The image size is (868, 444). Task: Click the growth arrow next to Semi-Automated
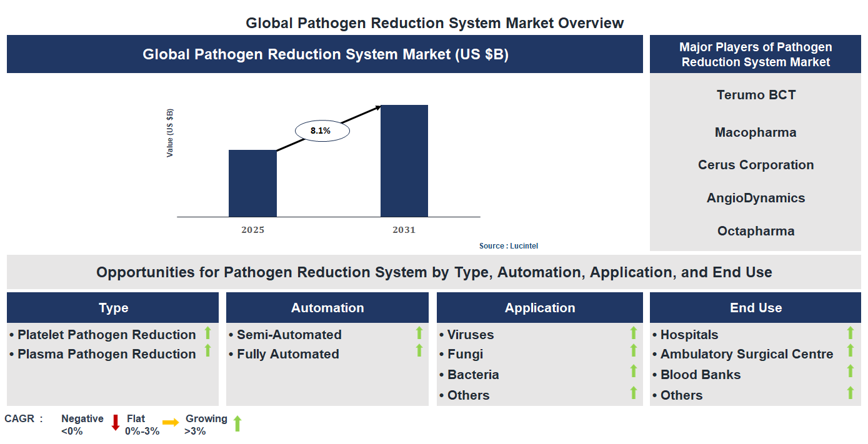point(419,334)
